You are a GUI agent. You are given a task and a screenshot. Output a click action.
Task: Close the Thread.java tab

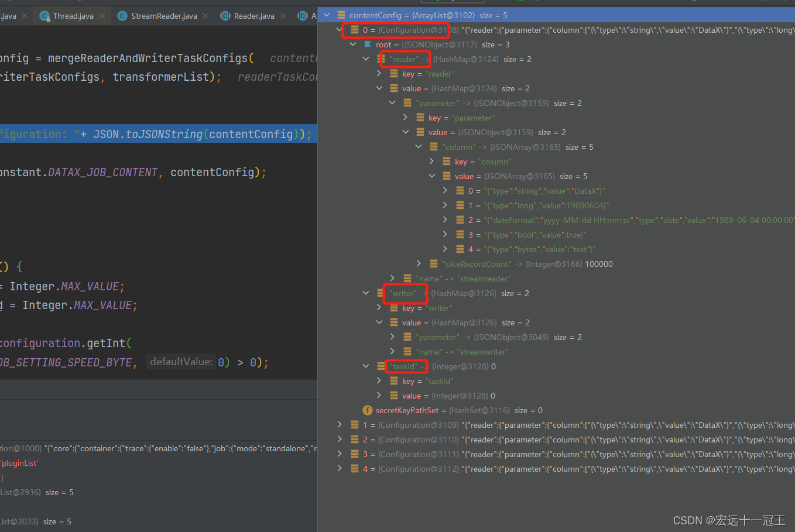click(x=102, y=16)
